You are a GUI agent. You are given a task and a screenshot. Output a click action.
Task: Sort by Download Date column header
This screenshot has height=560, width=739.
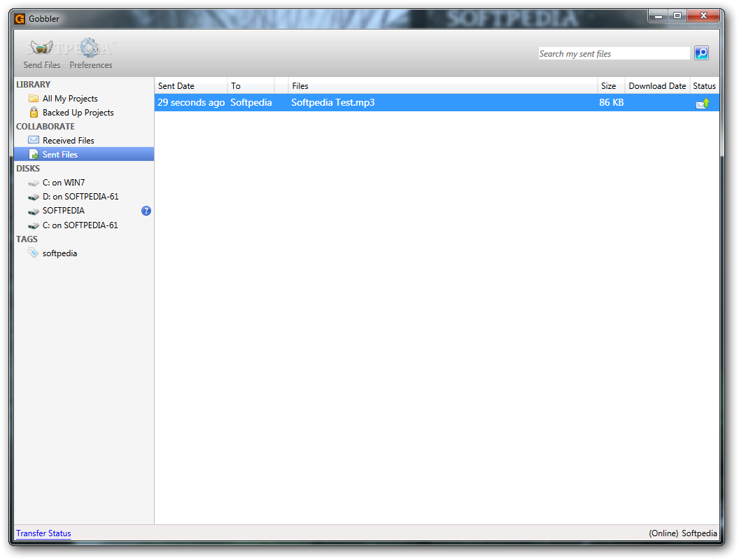pos(657,86)
